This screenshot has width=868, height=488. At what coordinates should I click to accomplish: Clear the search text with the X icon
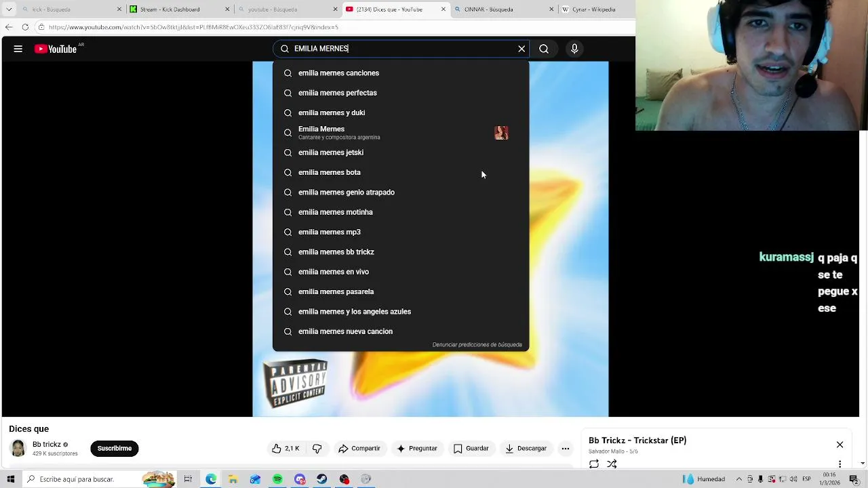click(521, 49)
